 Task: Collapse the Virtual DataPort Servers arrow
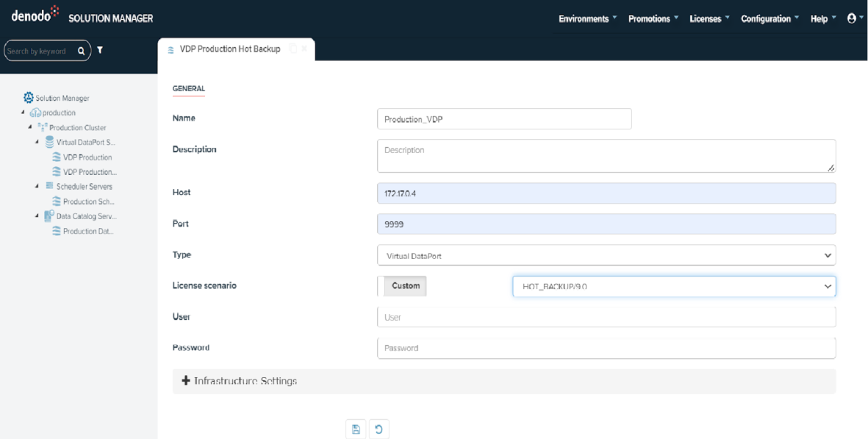37,142
